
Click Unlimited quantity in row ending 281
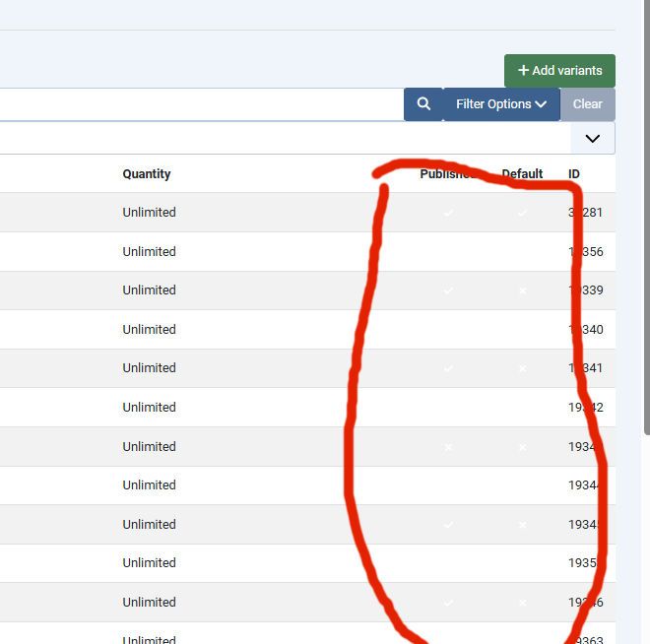point(149,212)
